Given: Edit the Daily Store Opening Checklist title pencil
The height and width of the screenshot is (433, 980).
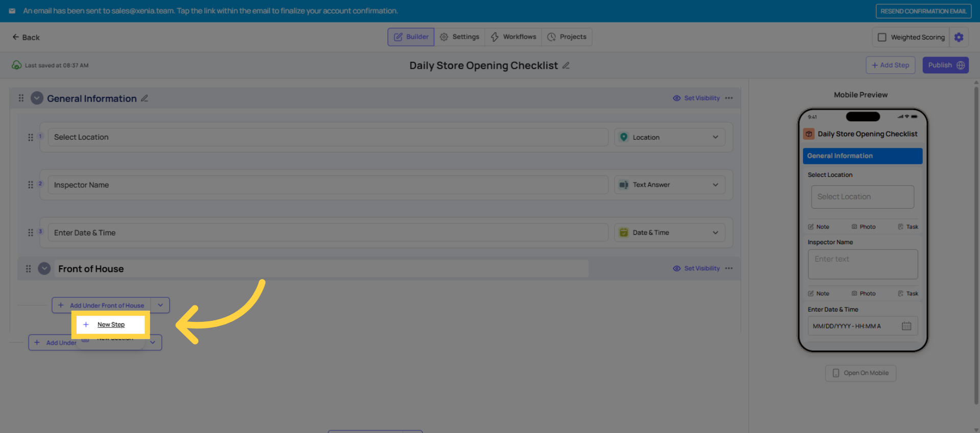Looking at the screenshot, I should (566, 65).
